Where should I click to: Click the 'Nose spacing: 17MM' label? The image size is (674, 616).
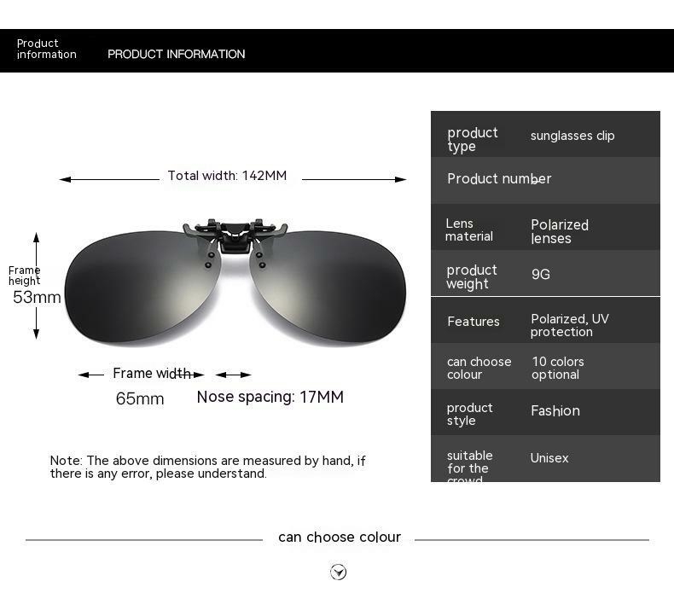pyautogui.click(x=270, y=397)
